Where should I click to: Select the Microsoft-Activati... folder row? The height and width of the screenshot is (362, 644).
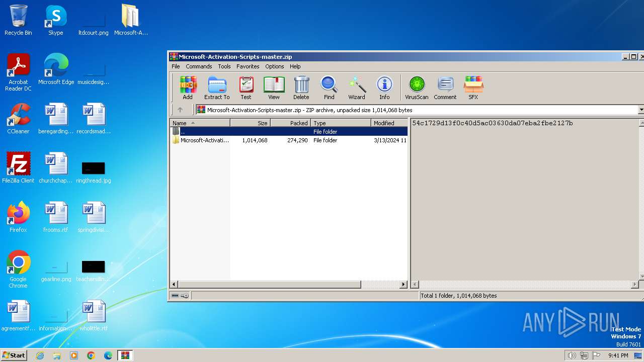289,140
